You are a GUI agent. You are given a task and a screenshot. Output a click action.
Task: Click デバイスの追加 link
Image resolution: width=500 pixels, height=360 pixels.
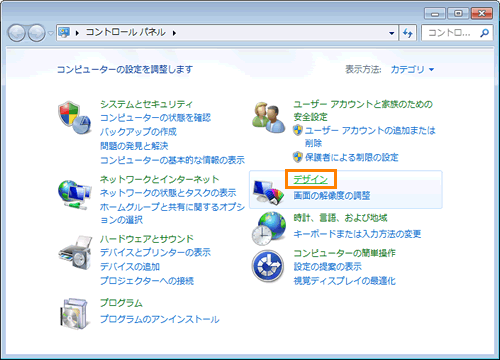[130, 267]
